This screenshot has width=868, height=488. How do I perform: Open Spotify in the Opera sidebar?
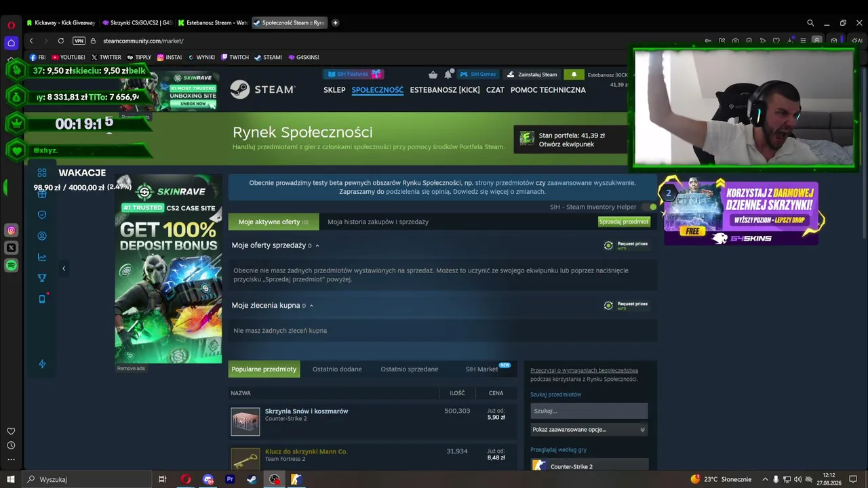(11, 266)
